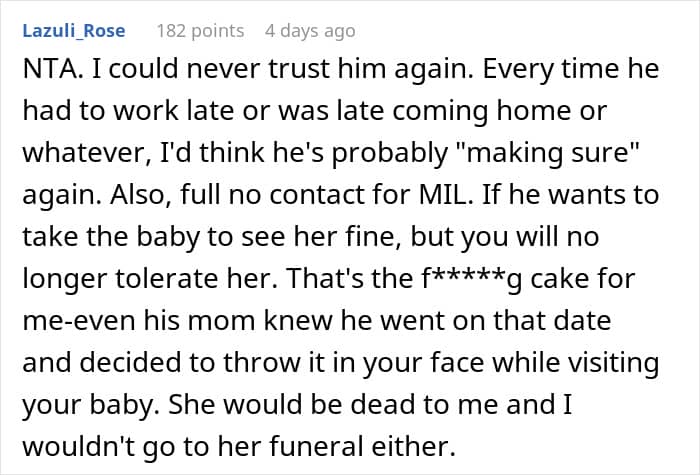Click the quoted phrase "making sure"
700x475 pixels.
pyautogui.click(x=548, y=153)
